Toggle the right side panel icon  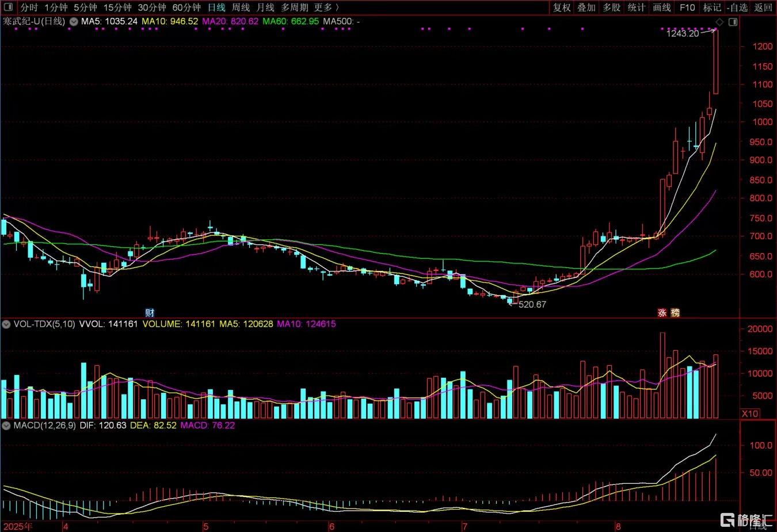[x=733, y=22]
